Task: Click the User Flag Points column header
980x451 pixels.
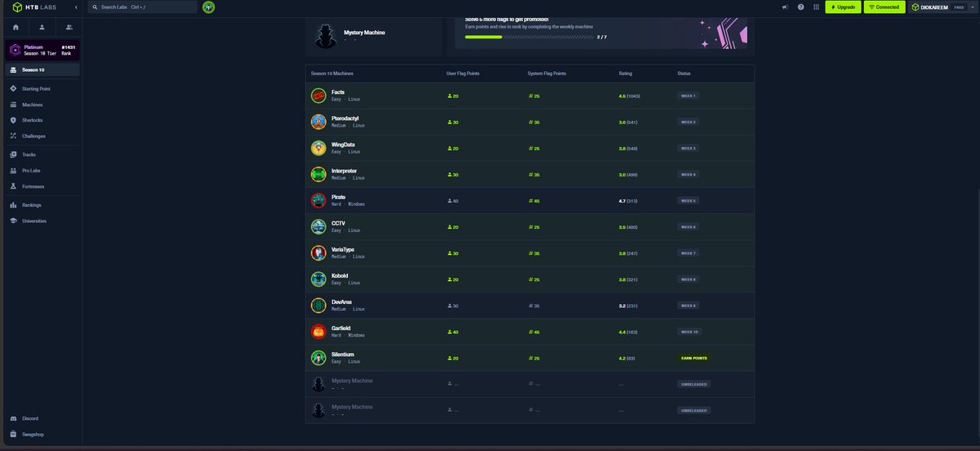Action: [x=463, y=74]
